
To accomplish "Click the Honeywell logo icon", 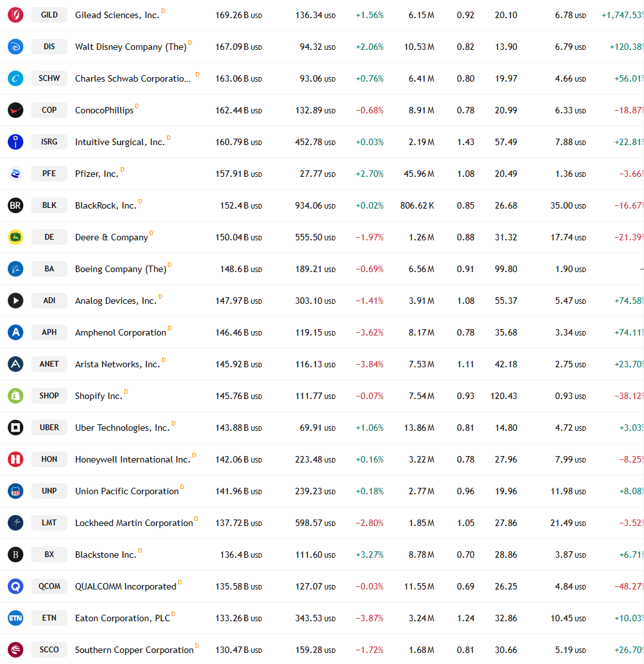I will click(16, 459).
